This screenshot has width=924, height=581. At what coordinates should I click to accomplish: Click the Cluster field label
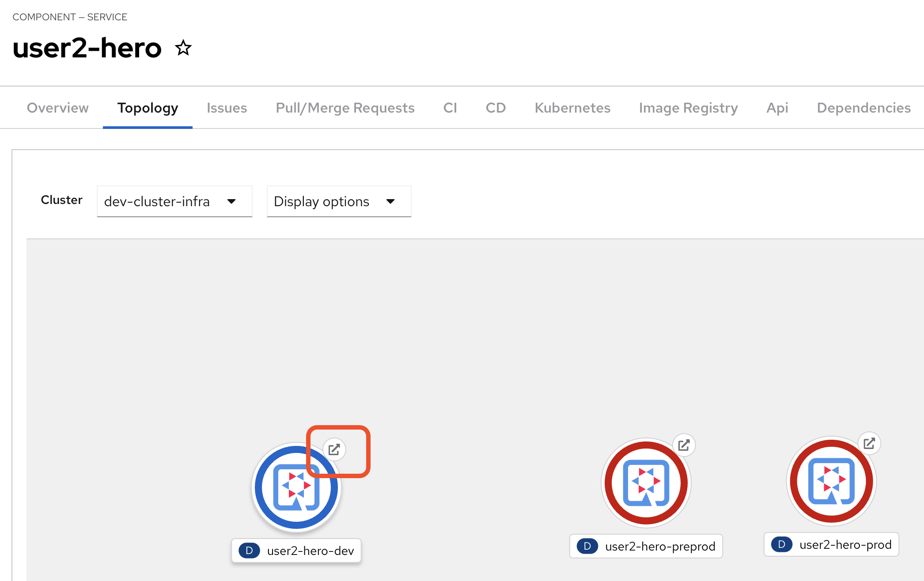pos(61,200)
